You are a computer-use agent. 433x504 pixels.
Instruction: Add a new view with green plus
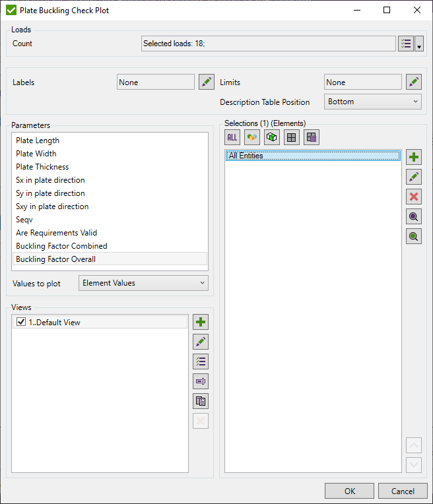tap(201, 322)
